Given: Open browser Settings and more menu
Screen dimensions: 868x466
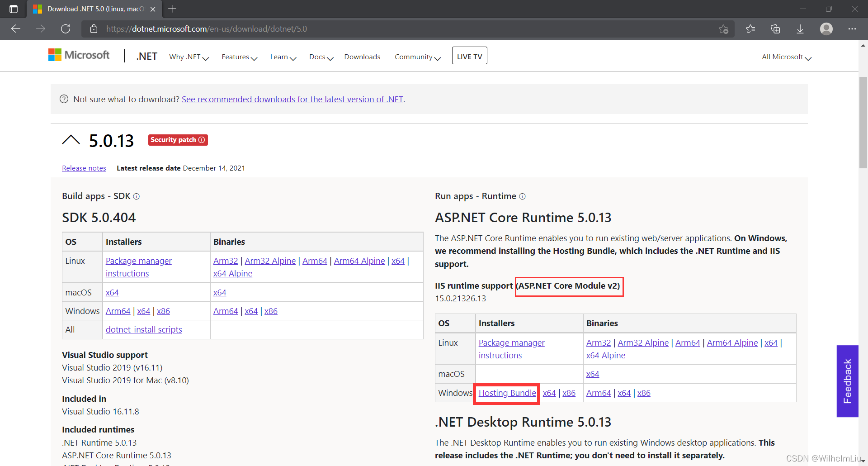Looking at the screenshot, I should [x=852, y=29].
